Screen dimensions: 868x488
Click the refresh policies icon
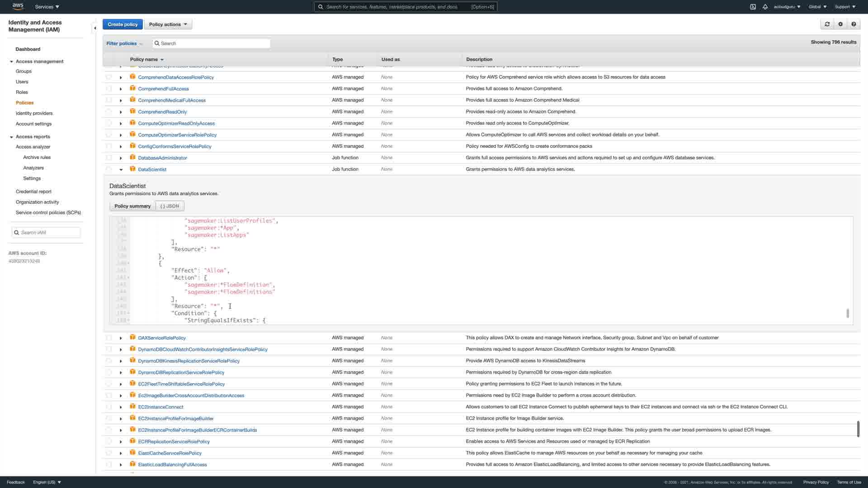point(827,24)
